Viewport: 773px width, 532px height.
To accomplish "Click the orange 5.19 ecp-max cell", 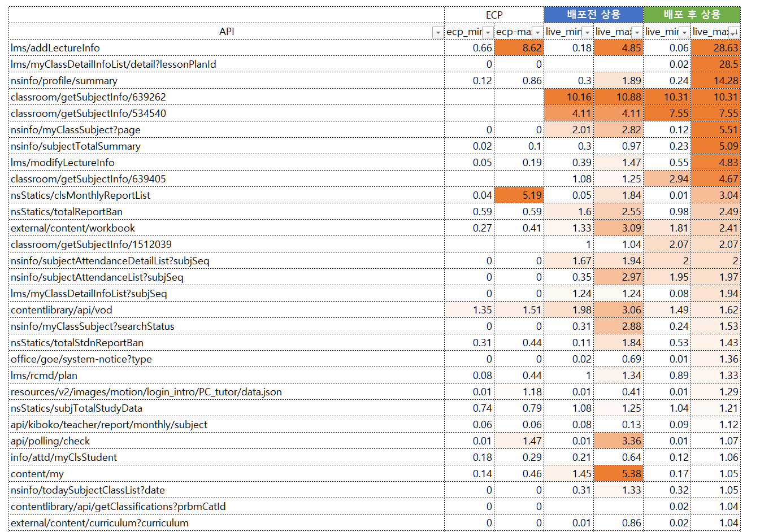I will coord(519,195).
